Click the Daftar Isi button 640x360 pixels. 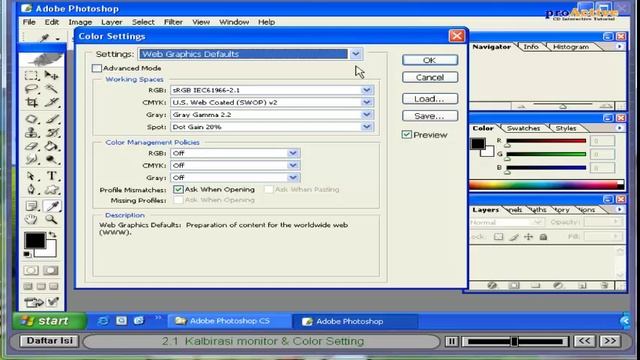(x=49, y=341)
